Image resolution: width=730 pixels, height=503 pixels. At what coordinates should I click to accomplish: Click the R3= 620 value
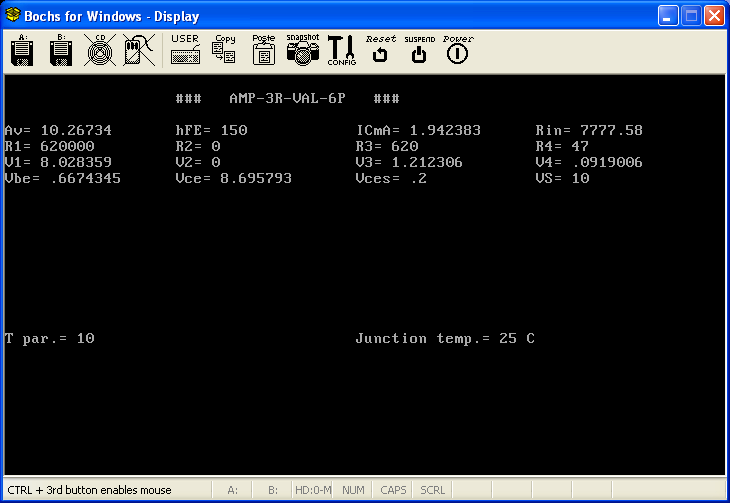(387, 146)
